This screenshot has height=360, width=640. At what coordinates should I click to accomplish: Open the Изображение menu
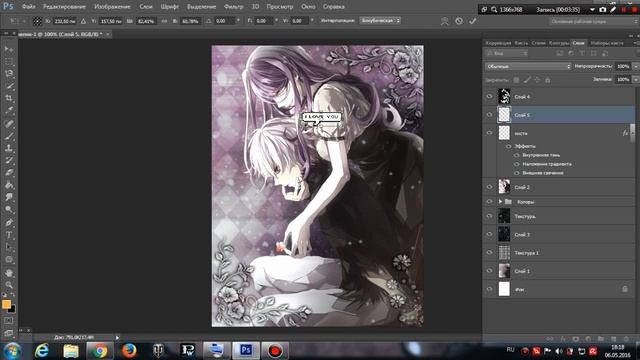(x=112, y=7)
